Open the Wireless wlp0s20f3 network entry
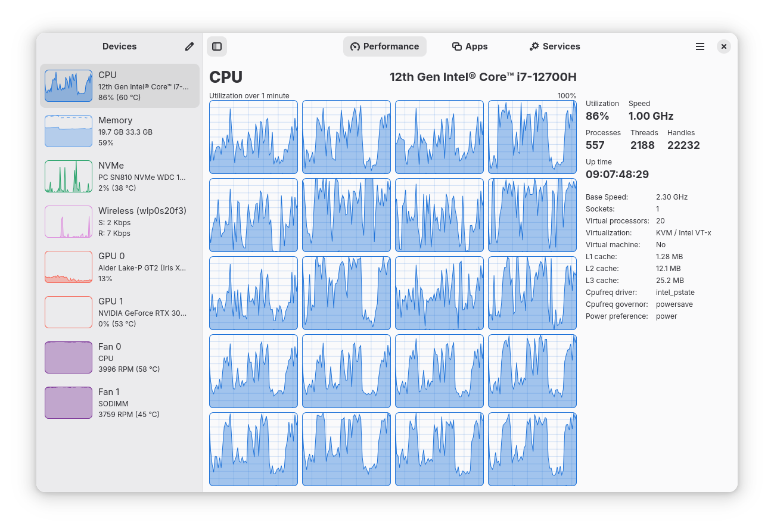The image size is (774, 532). (x=119, y=222)
